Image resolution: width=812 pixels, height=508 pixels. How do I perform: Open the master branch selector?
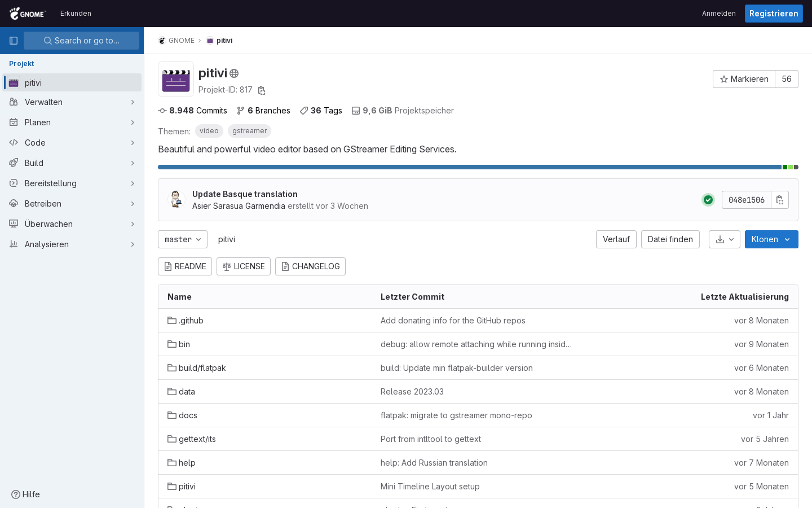tap(183, 239)
